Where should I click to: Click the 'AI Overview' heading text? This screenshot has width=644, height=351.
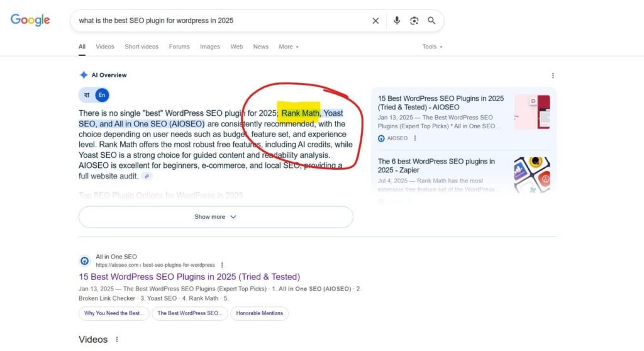tap(109, 75)
